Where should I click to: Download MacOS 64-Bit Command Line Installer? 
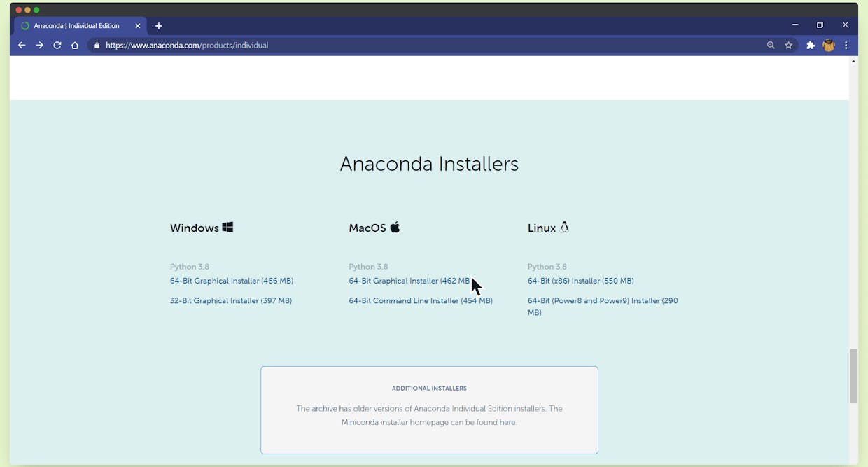(x=421, y=301)
